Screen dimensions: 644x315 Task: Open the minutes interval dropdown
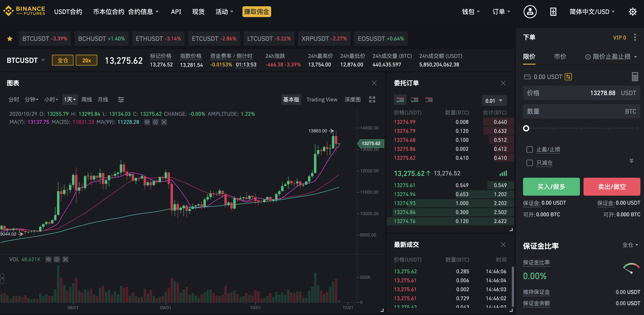click(32, 100)
